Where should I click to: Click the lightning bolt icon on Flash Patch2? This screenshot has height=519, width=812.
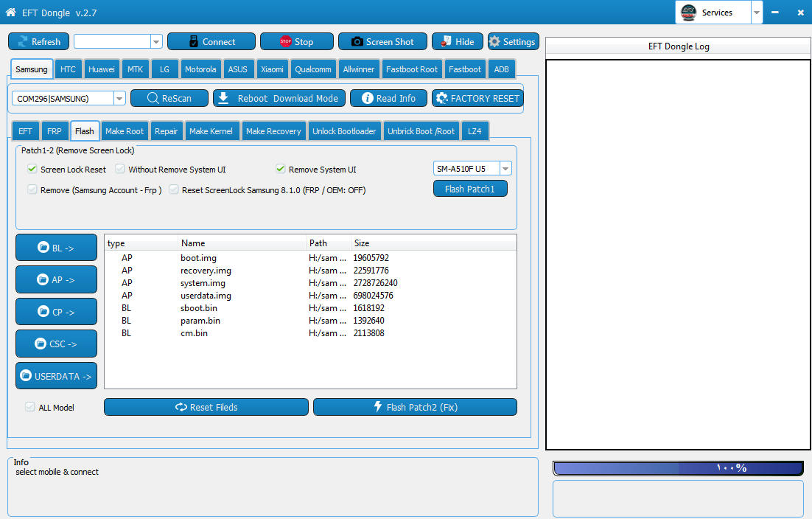378,407
